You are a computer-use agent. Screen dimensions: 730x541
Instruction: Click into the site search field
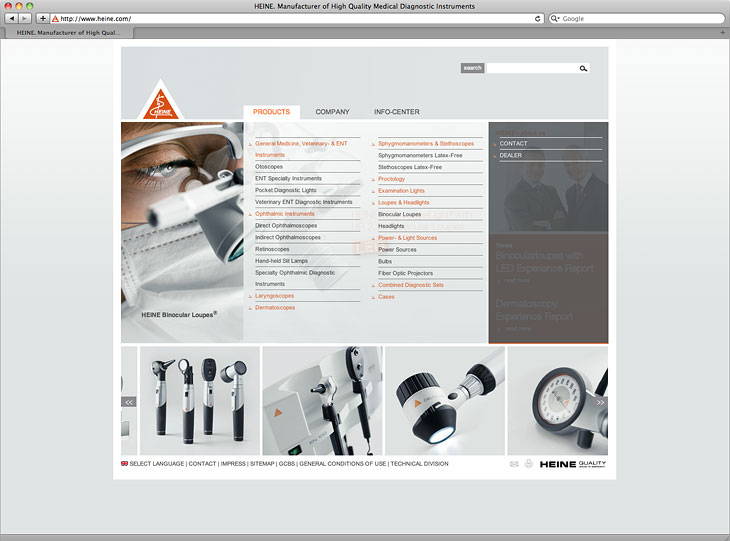point(533,68)
